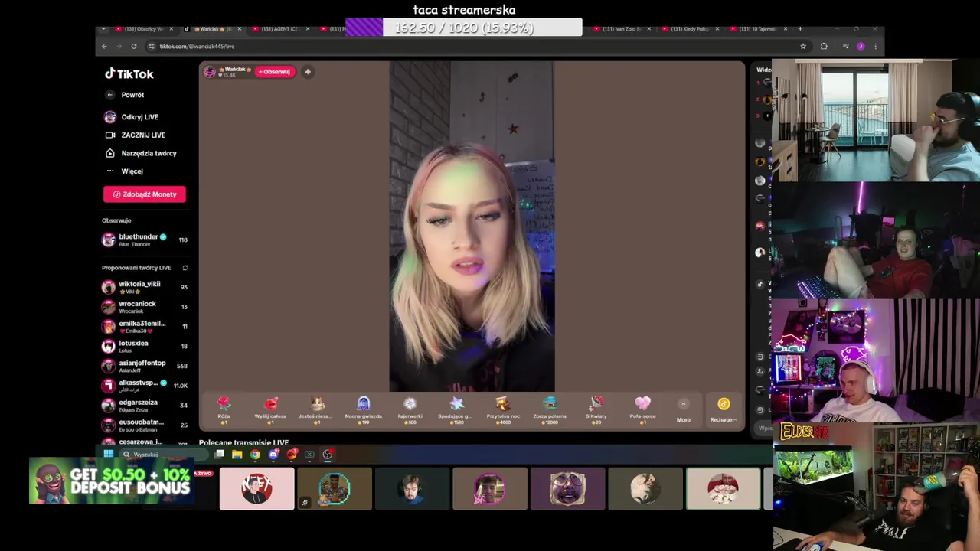Viewport: 980px width, 551px height.
Task: Switch to AGENT ICE YouTube tab
Action: point(281,29)
